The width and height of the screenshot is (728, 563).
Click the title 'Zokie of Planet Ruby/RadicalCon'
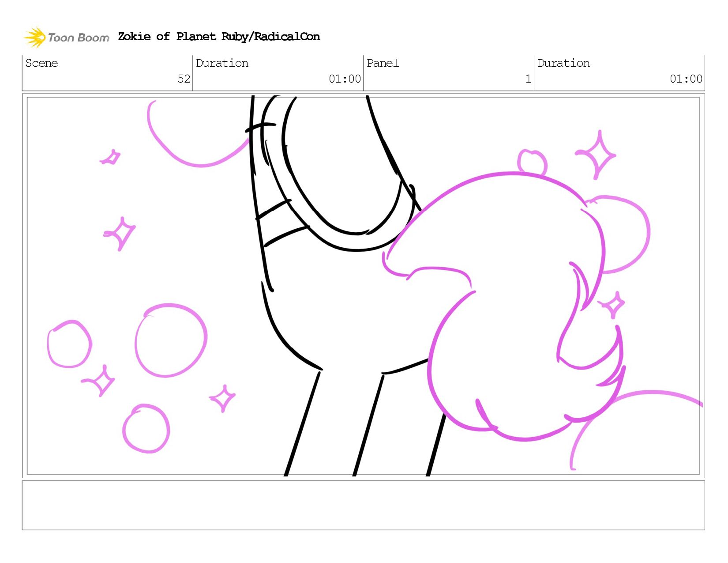point(219,37)
